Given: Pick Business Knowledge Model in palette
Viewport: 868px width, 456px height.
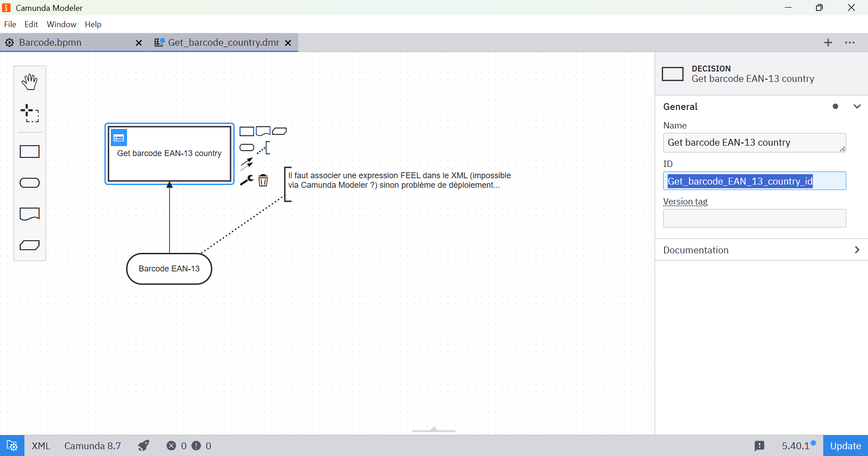Looking at the screenshot, I should 29,245.
